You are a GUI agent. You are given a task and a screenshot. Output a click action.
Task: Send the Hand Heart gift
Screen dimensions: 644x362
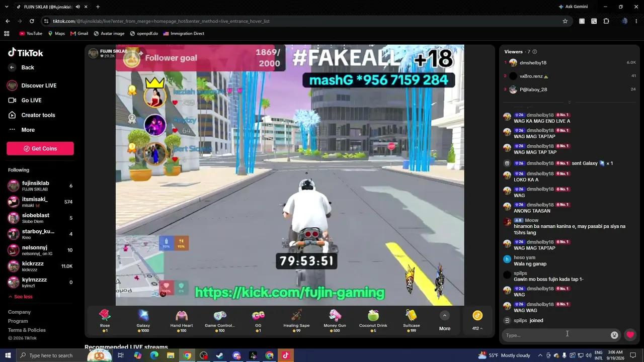click(x=182, y=320)
